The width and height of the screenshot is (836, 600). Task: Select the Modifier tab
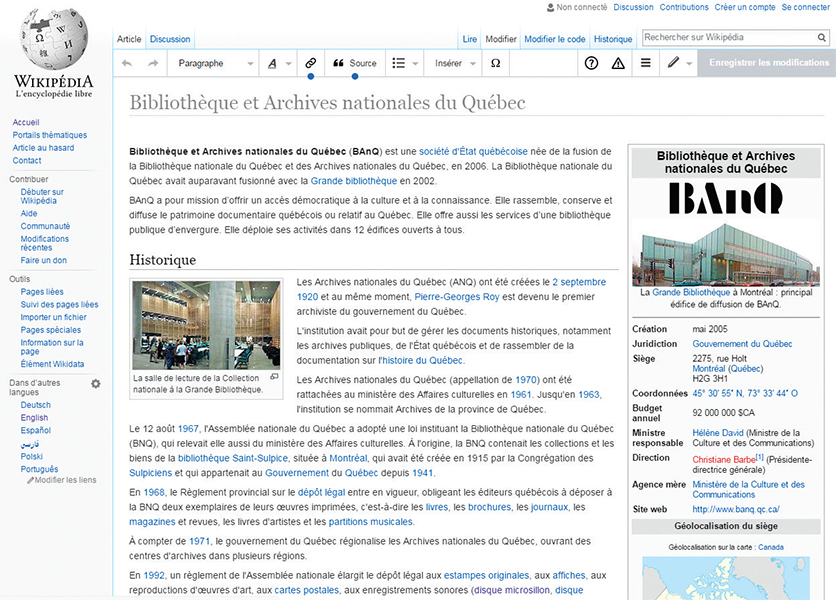click(x=501, y=39)
